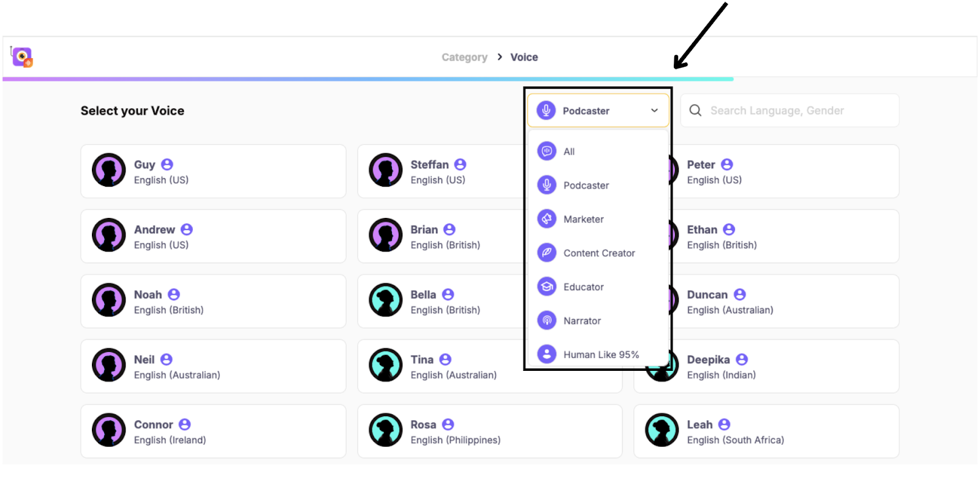The width and height of the screenshot is (980, 500).
Task: Click Leah's teal avatar thumbnail
Action: [662, 430]
